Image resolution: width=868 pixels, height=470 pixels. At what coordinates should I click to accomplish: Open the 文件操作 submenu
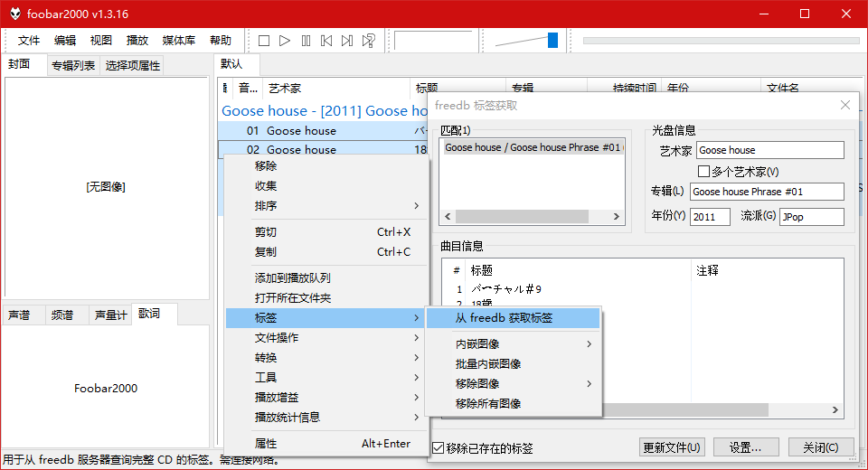coord(325,338)
